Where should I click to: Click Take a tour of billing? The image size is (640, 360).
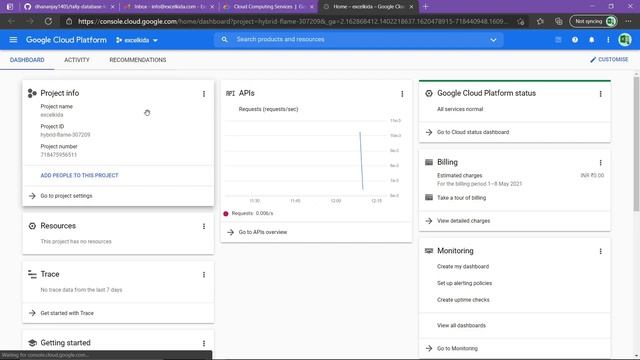[x=461, y=198]
